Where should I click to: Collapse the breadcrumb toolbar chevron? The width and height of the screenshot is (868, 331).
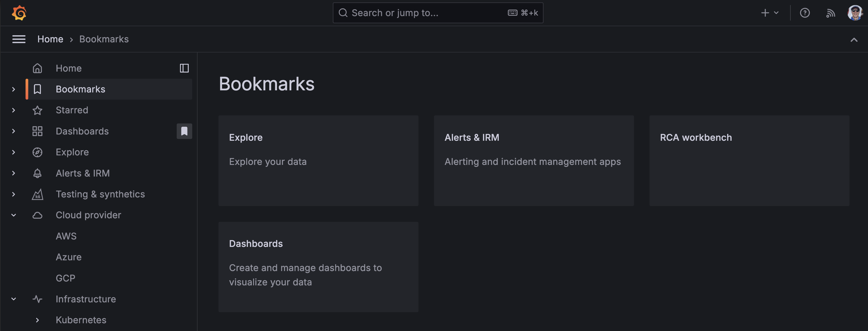click(x=854, y=39)
